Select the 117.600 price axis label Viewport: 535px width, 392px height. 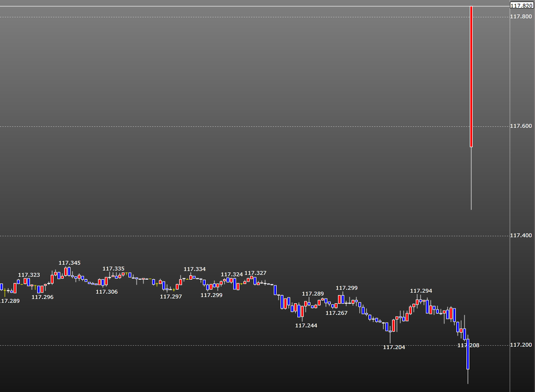pos(521,126)
